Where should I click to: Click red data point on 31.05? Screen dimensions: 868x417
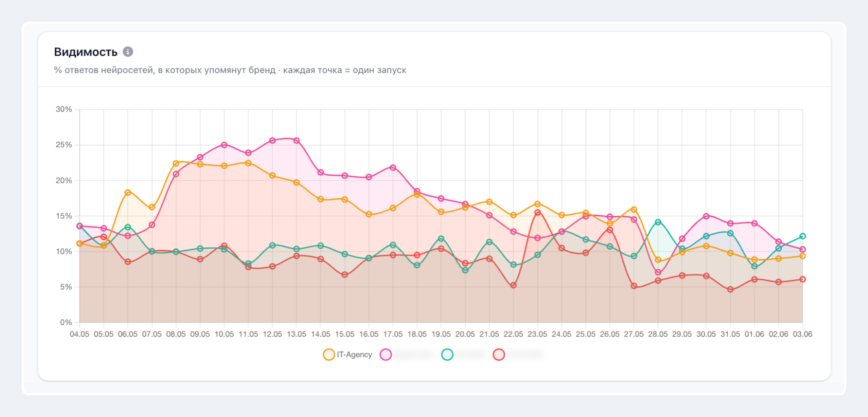(x=730, y=289)
